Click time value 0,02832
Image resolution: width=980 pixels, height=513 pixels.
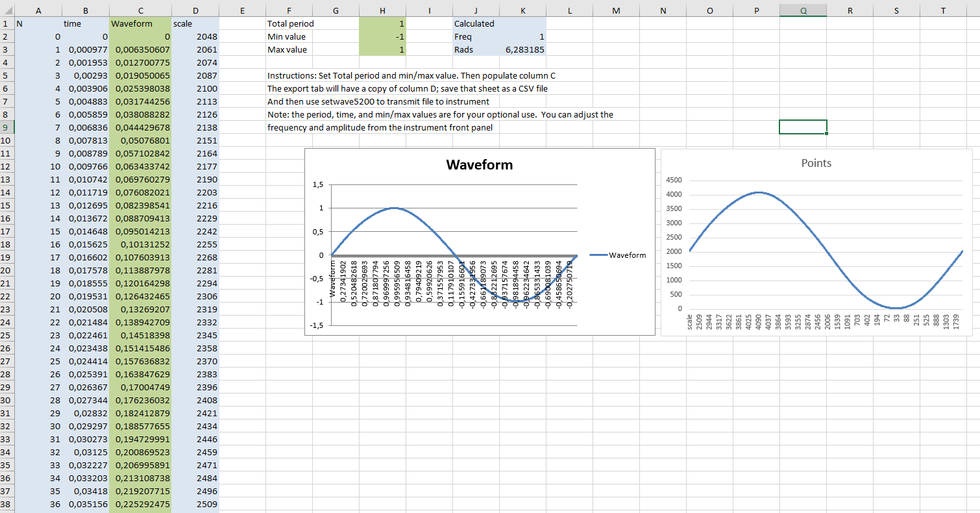(86, 413)
